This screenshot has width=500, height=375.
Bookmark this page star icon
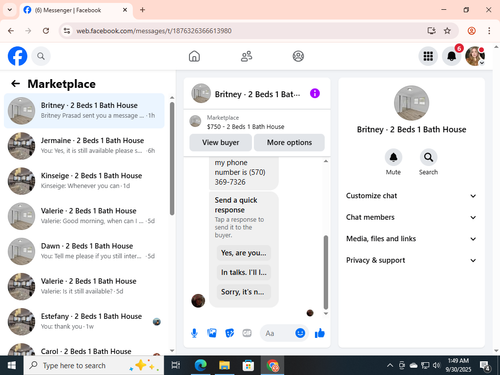[447, 31]
